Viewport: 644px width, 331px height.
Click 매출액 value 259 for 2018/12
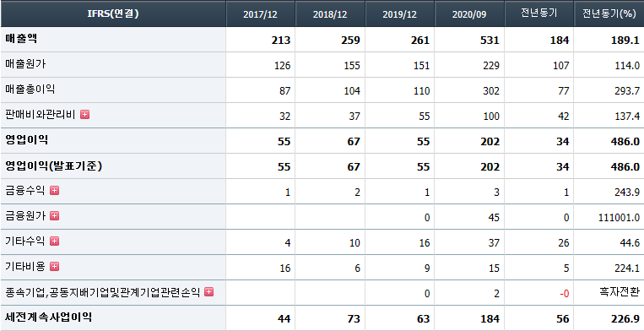tap(350, 41)
